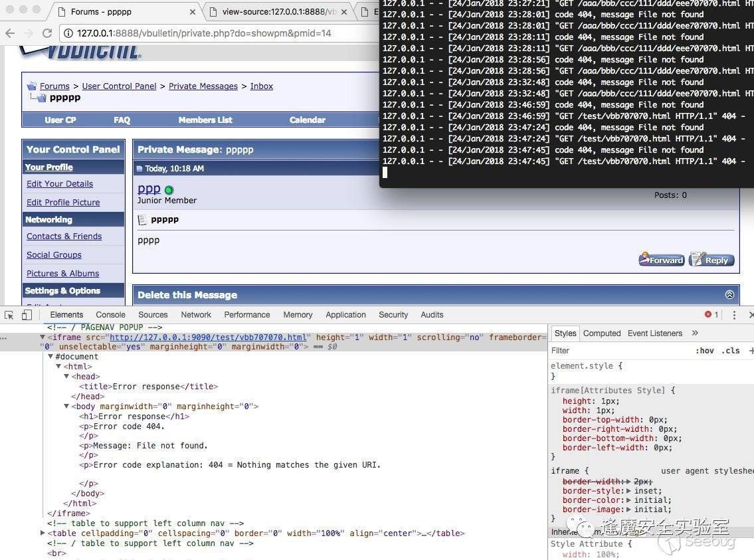This screenshot has width=754, height=560.
Task: Toggle the .cls class editor
Action: [x=731, y=351]
